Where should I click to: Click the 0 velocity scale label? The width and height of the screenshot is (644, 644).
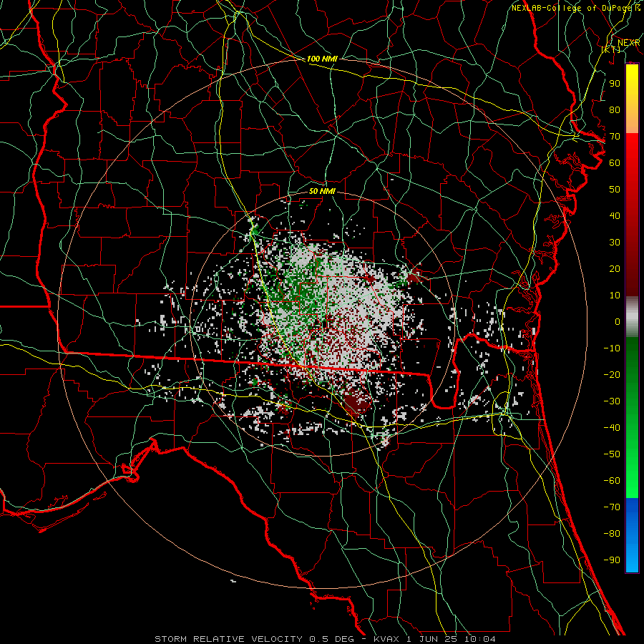pos(618,321)
